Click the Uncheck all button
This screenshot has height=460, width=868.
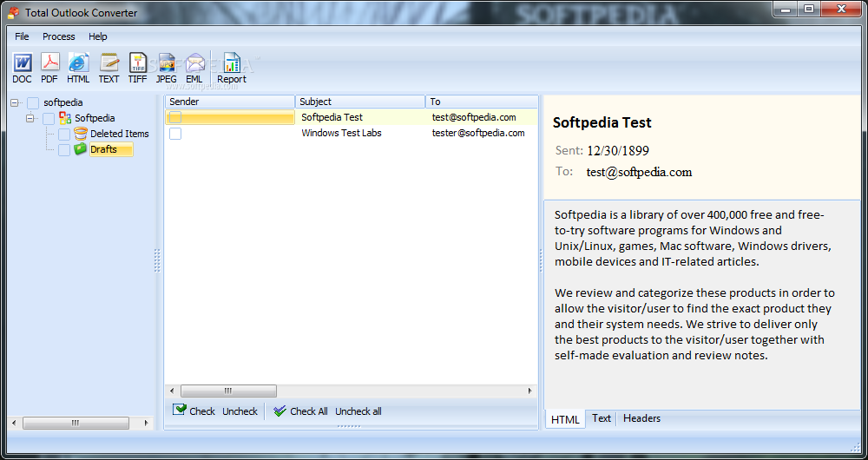tap(358, 411)
